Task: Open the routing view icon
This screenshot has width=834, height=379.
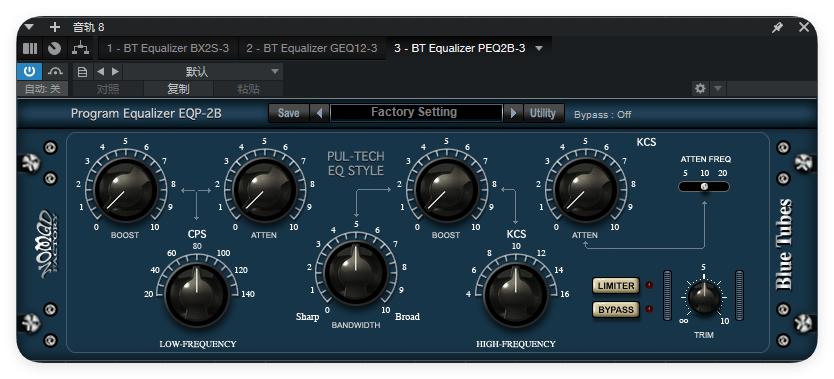Action: point(80,49)
